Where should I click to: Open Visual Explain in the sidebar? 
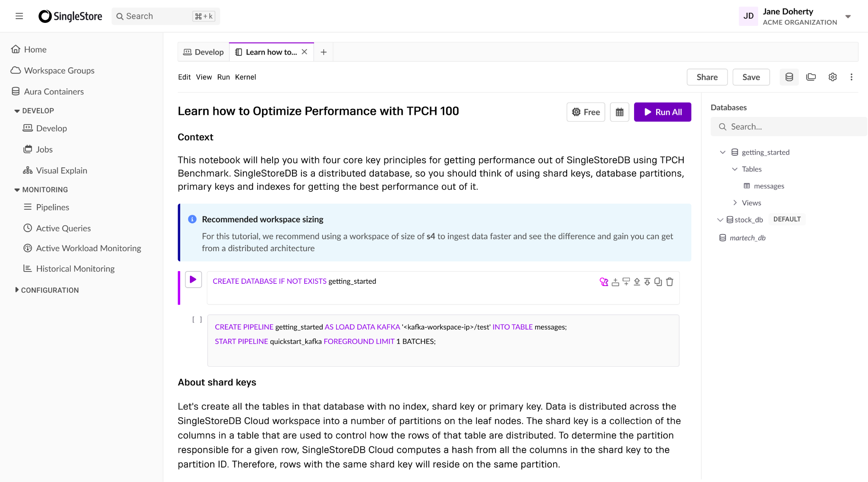tap(55, 171)
